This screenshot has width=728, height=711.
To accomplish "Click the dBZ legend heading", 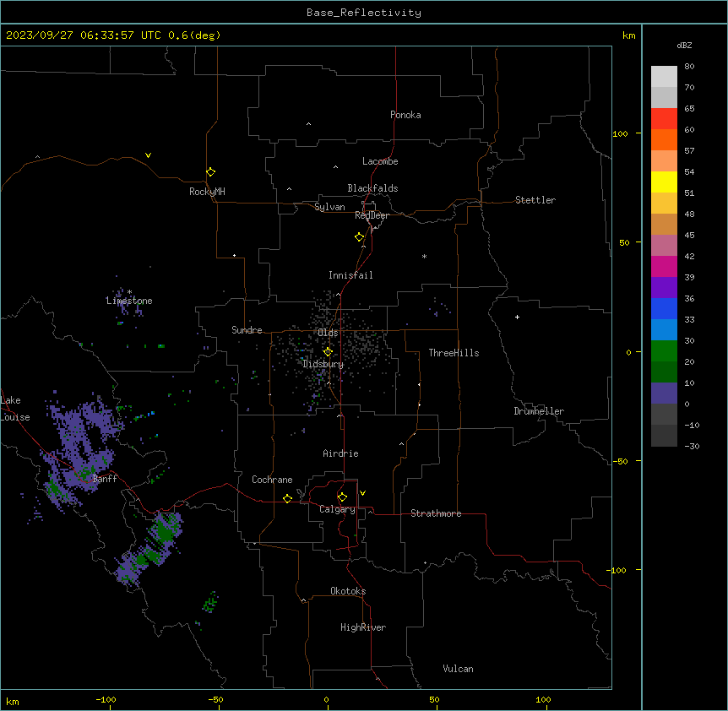I will coord(684,45).
